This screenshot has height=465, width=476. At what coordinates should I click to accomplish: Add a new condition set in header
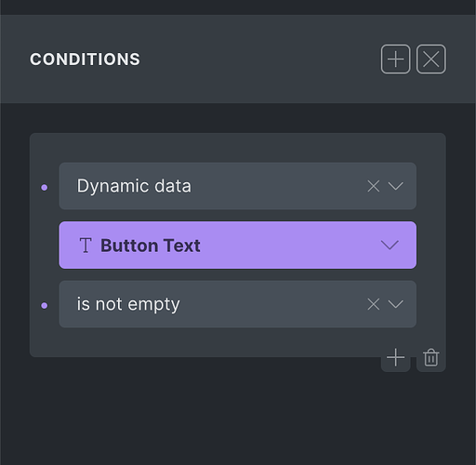395,59
